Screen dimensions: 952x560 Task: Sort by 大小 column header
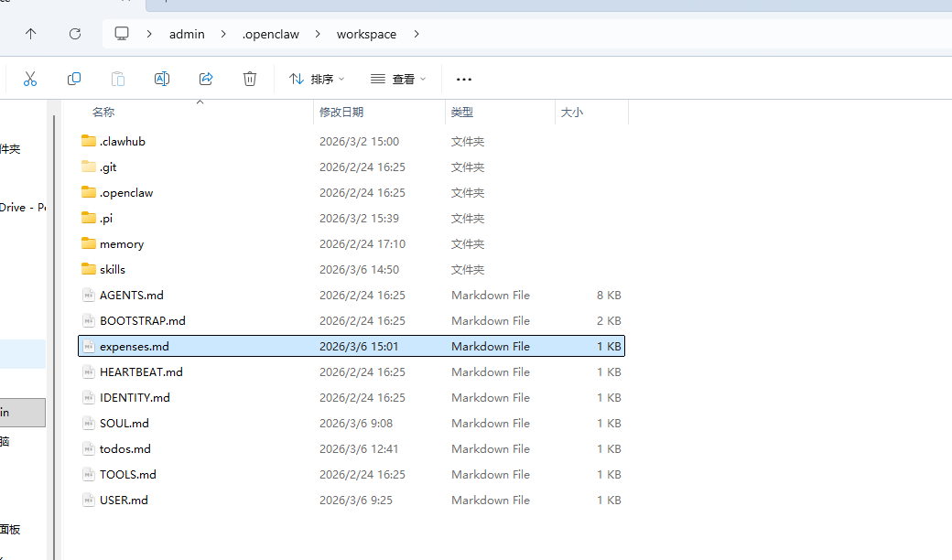[x=572, y=113]
